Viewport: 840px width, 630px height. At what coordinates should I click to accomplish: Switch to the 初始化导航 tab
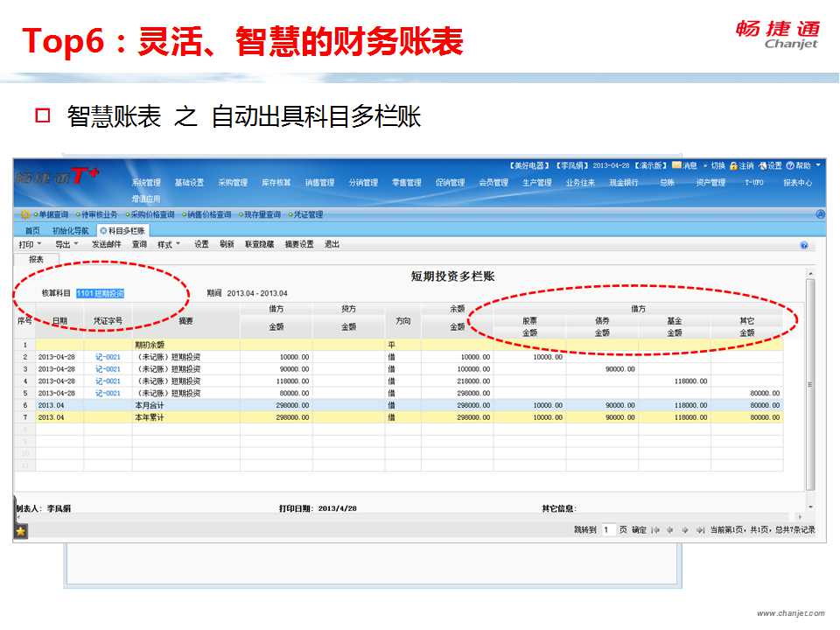70,230
